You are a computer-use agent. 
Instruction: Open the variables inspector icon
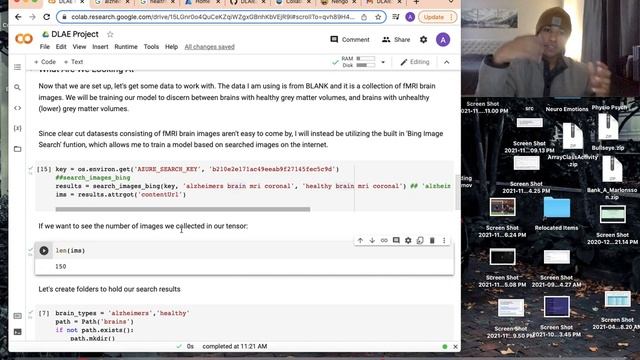(x=17, y=128)
